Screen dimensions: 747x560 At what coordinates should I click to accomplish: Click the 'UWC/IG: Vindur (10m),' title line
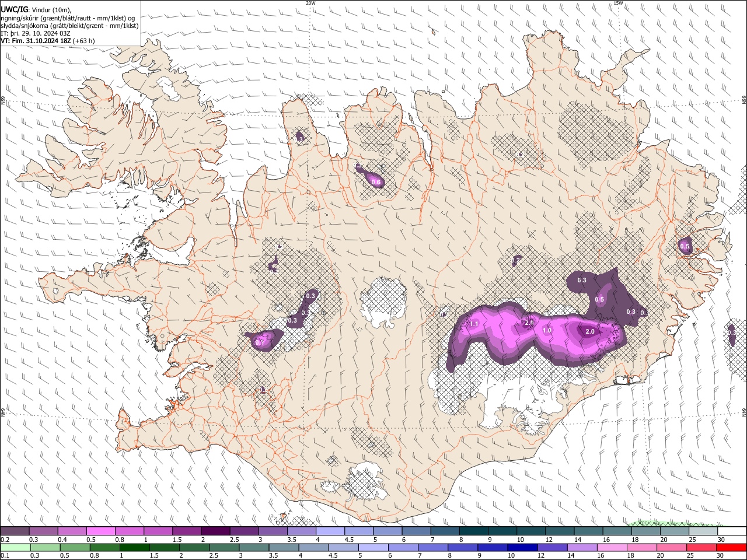tap(37, 9)
